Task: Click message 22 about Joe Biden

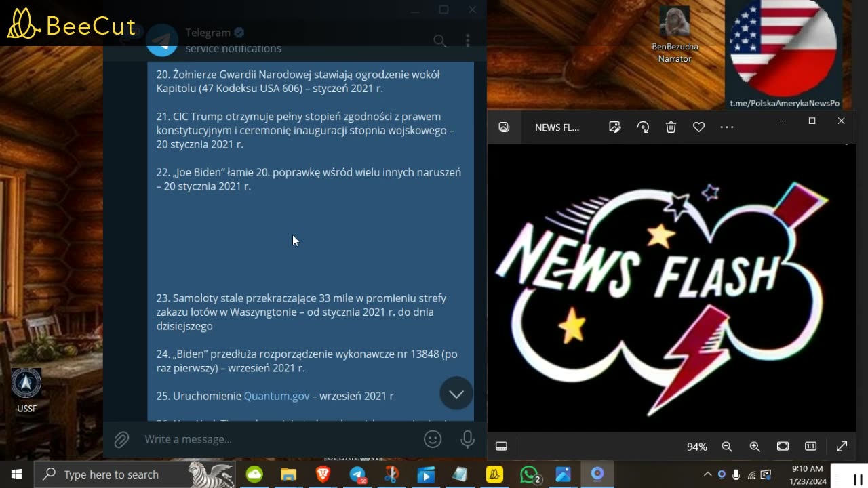Action: coord(309,179)
